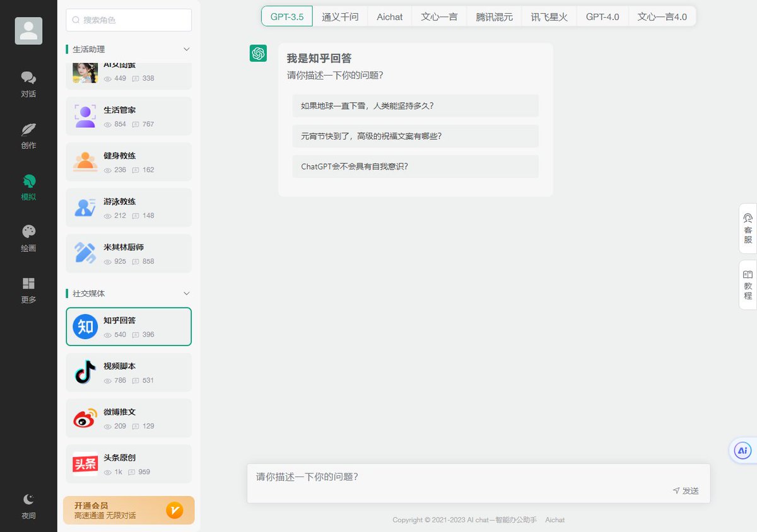Open the 教程 tutorial panel
The width and height of the screenshot is (757, 532).
point(748,285)
